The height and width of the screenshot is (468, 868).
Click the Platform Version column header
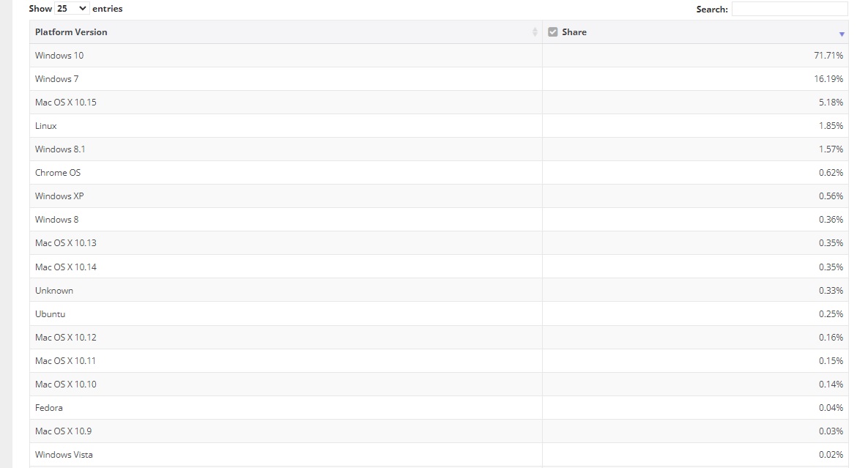click(286, 32)
